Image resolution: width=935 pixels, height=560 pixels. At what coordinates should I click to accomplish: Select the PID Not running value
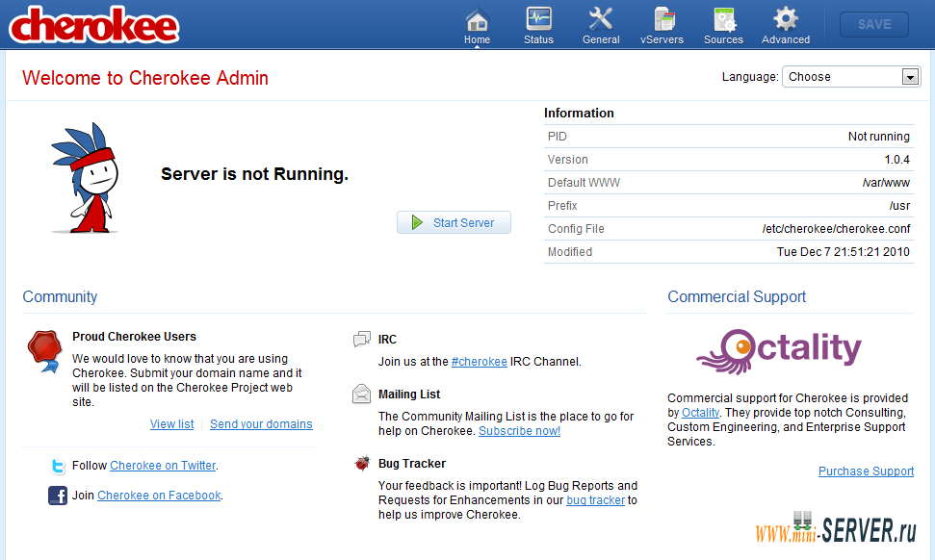click(879, 137)
